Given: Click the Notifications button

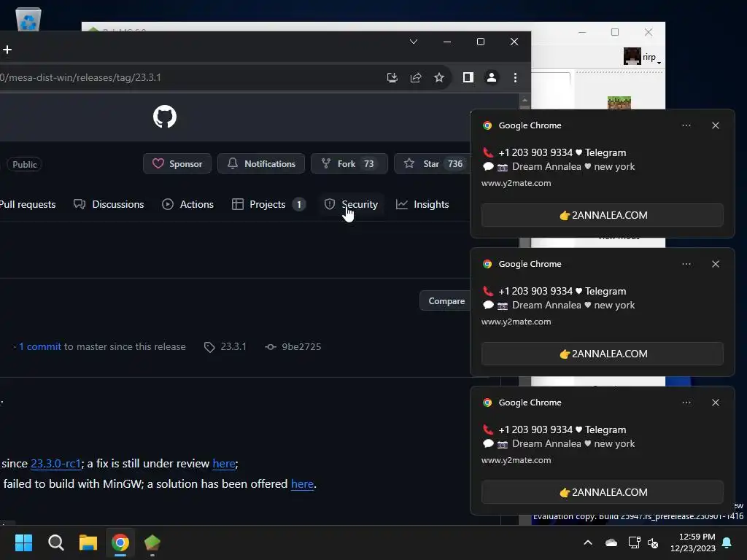Looking at the screenshot, I should (x=261, y=164).
